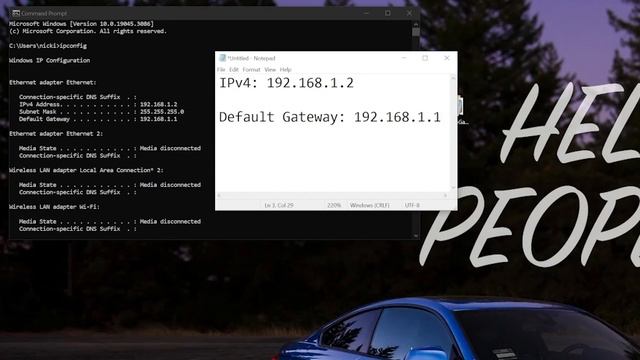Click the Notepad horizontal scrollbar right arrow
This screenshot has width=640, height=360.
[x=445, y=196]
